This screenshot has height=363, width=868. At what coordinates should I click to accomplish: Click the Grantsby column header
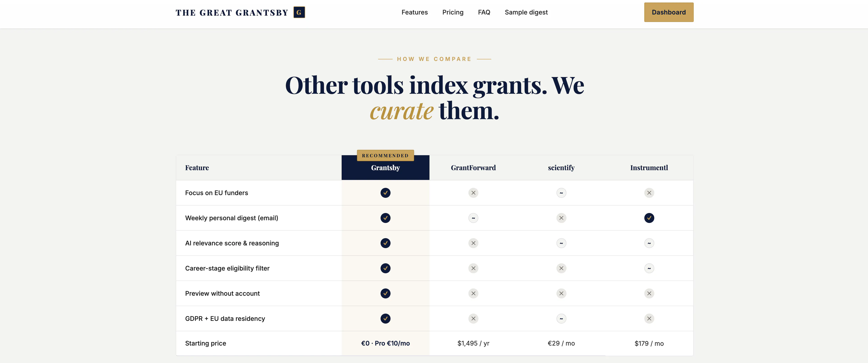click(x=386, y=168)
